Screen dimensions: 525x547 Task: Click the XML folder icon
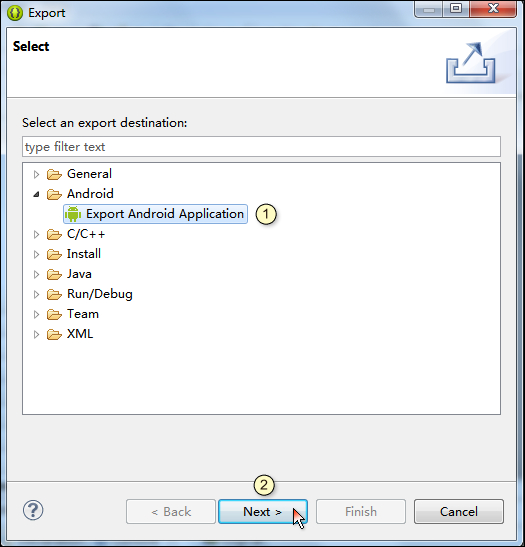[x=54, y=334]
